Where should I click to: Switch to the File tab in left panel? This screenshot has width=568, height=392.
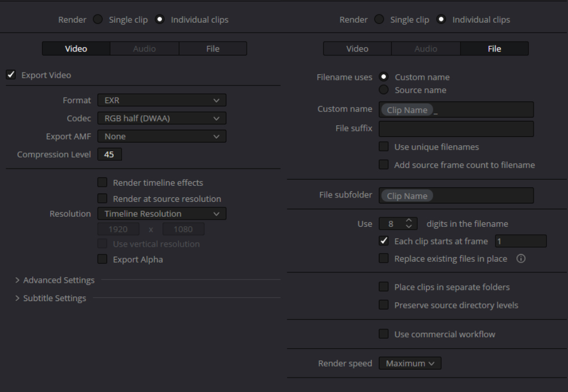213,49
